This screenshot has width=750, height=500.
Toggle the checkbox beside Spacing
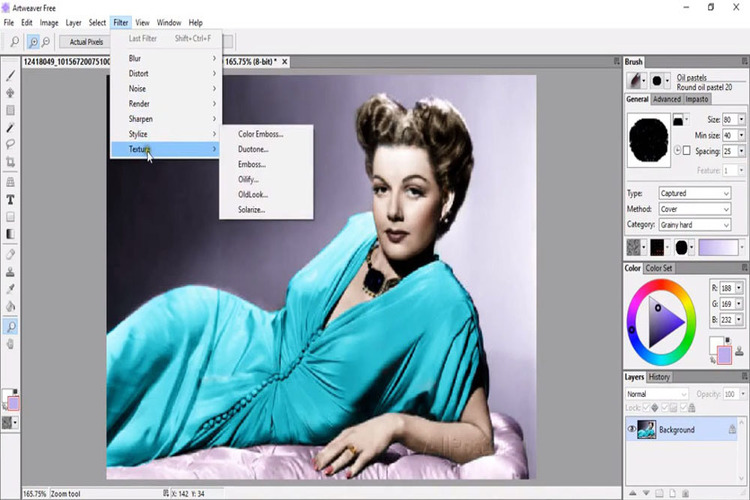[x=687, y=151]
